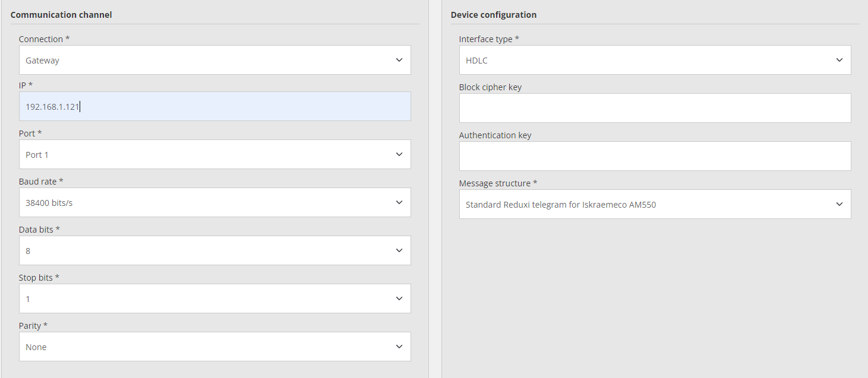Click the chevron arrow in Connection field
868x378 pixels.
coord(399,60)
